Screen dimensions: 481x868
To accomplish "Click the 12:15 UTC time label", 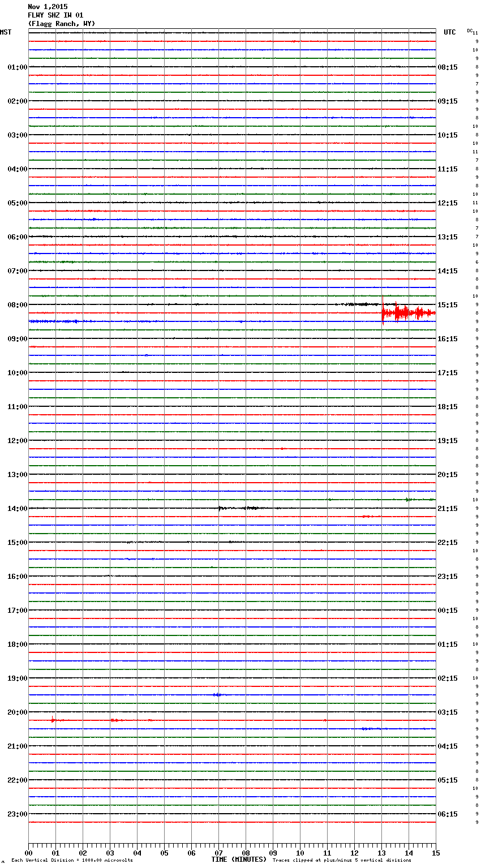I will point(448,203).
